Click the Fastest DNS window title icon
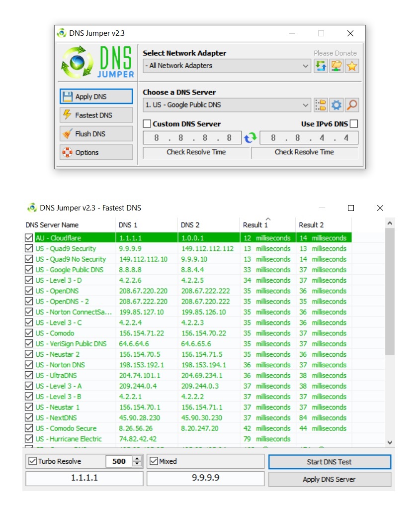The width and height of the screenshot is (420, 521). (32, 208)
